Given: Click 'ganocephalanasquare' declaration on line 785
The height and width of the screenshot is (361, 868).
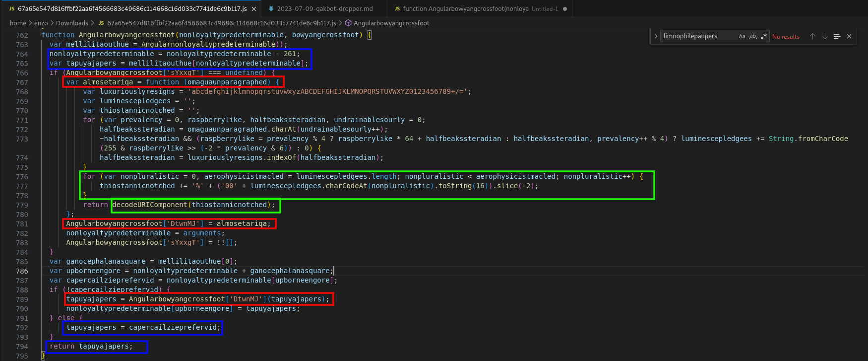Looking at the screenshot, I should (x=106, y=261).
